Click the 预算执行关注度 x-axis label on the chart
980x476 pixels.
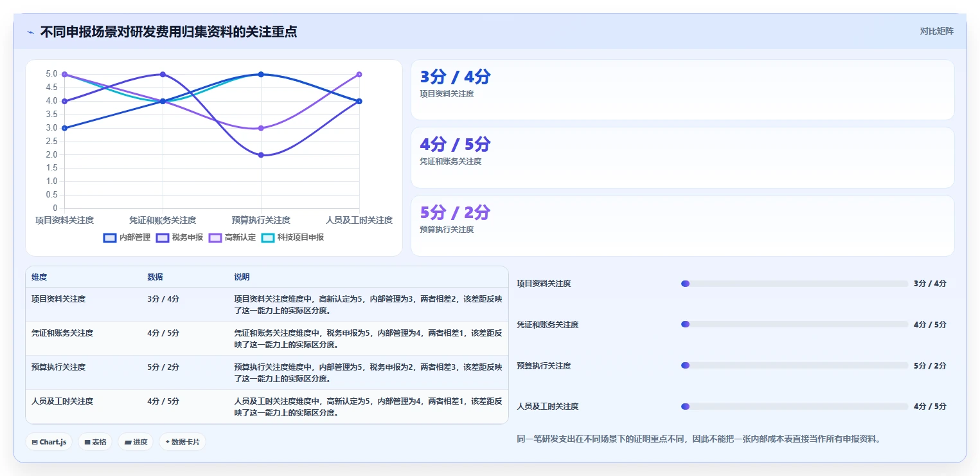tap(261, 220)
